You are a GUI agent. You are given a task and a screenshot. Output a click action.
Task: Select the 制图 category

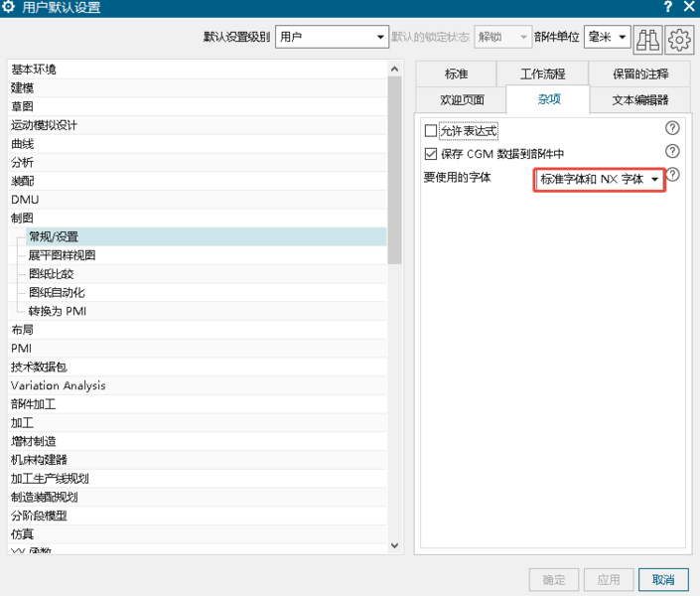(198, 218)
